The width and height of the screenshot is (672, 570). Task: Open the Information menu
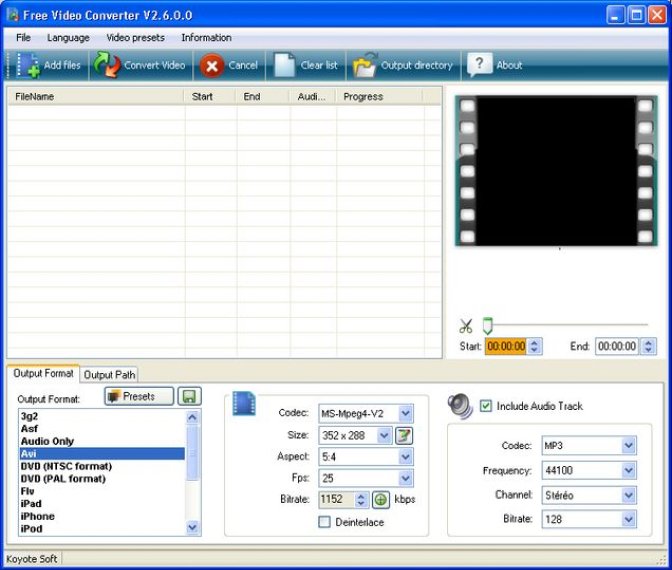(206, 38)
